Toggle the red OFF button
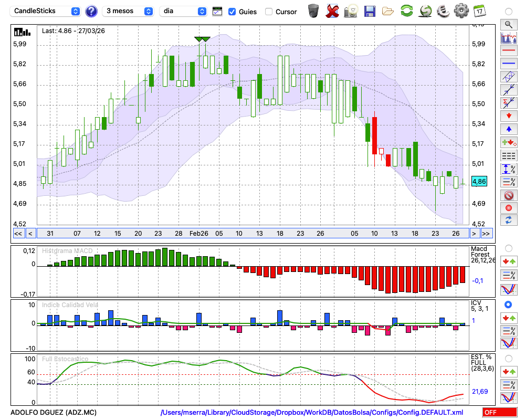The width and height of the screenshot is (525, 420). (500, 412)
